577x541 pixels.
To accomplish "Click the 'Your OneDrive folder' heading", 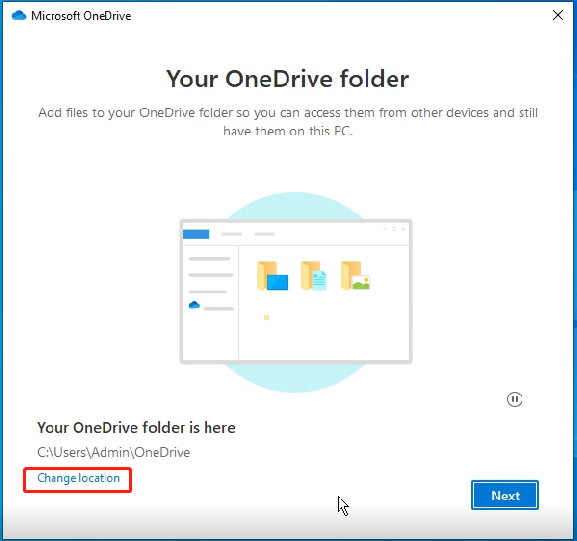I will click(x=287, y=79).
